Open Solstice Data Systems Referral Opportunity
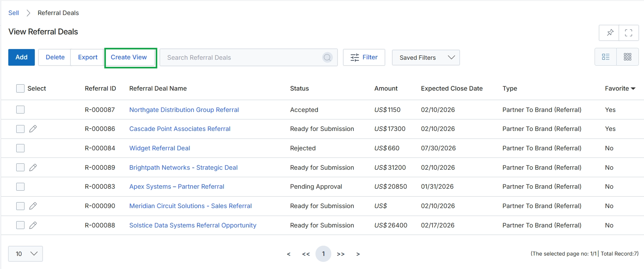Screen dimensions: 644x269 click(193, 225)
